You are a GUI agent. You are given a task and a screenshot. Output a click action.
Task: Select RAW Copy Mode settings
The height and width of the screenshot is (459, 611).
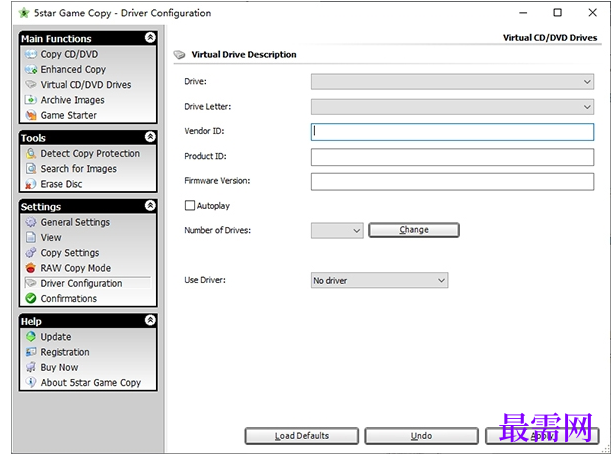76,268
